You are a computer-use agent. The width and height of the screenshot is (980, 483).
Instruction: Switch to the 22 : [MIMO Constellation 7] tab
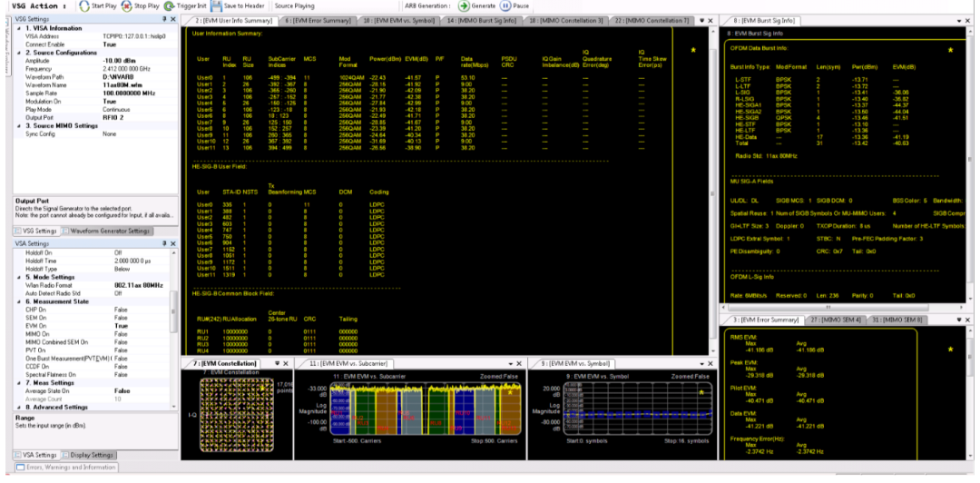click(652, 21)
